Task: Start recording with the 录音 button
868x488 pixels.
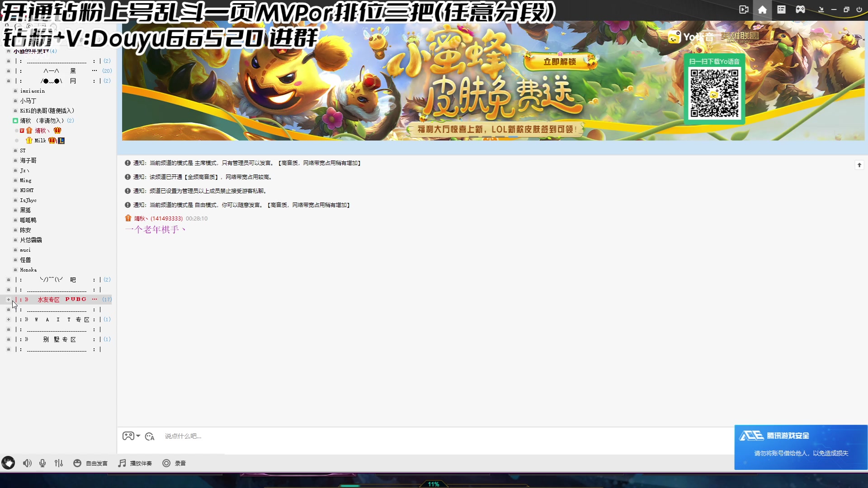Action: 174,463
